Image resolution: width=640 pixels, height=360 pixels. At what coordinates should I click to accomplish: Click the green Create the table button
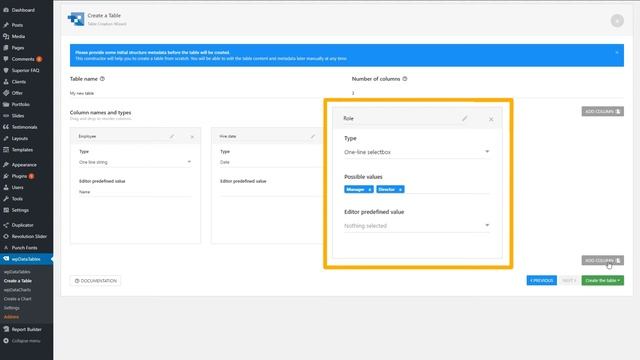click(x=602, y=280)
